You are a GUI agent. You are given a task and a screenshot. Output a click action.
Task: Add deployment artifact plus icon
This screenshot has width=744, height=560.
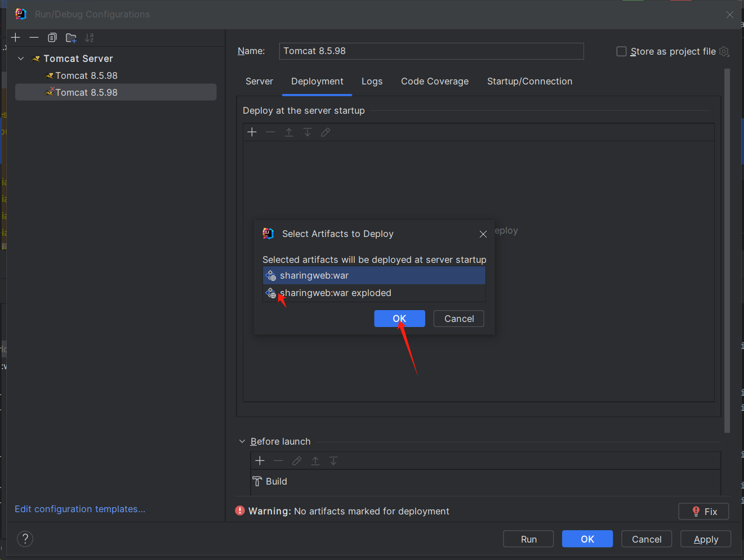click(252, 132)
